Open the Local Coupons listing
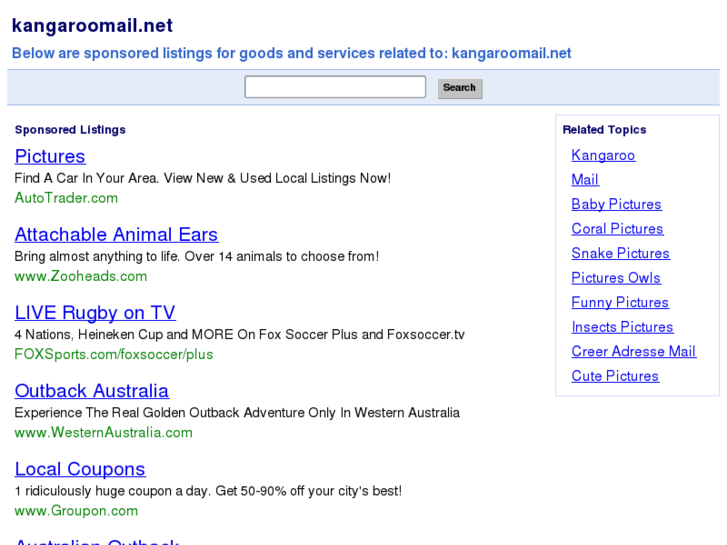Screen dimensions: 727x545 80,469
